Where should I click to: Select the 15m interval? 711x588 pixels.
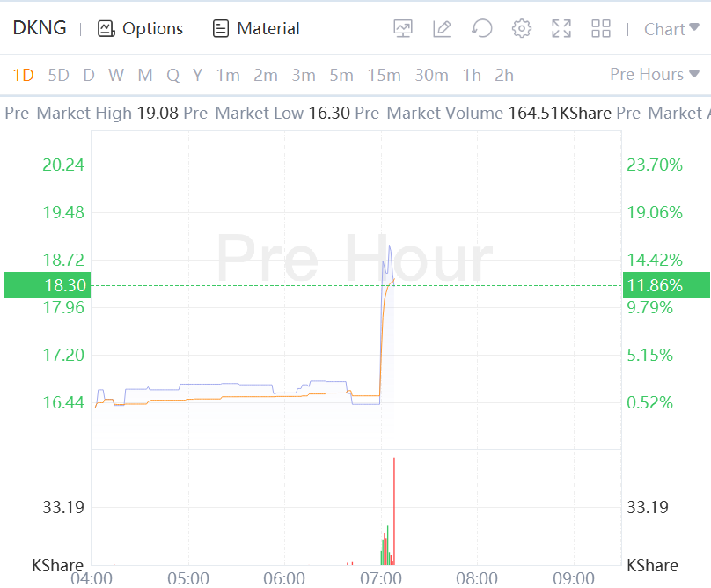pyautogui.click(x=384, y=76)
